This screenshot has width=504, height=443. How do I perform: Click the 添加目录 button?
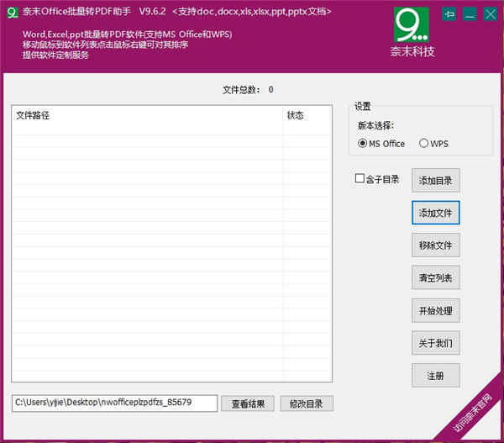tap(435, 180)
